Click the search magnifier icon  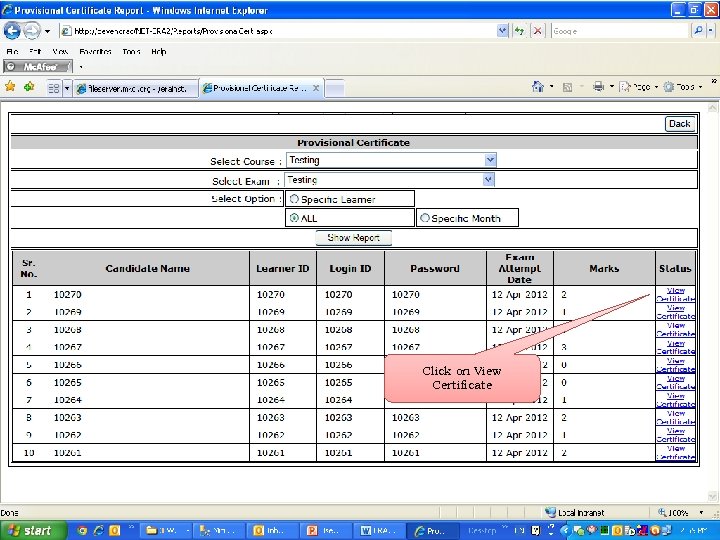pyautogui.click(x=697, y=30)
